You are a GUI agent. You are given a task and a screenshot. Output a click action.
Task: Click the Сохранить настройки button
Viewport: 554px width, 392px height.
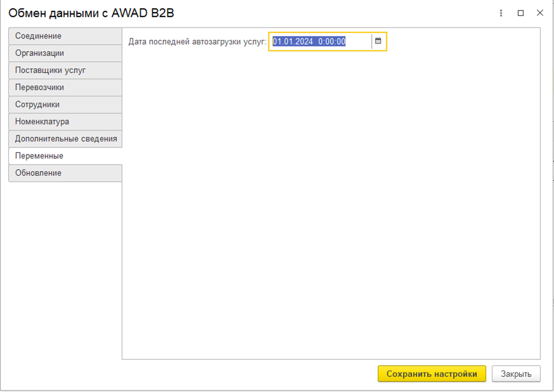pyautogui.click(x=432, y=374)
